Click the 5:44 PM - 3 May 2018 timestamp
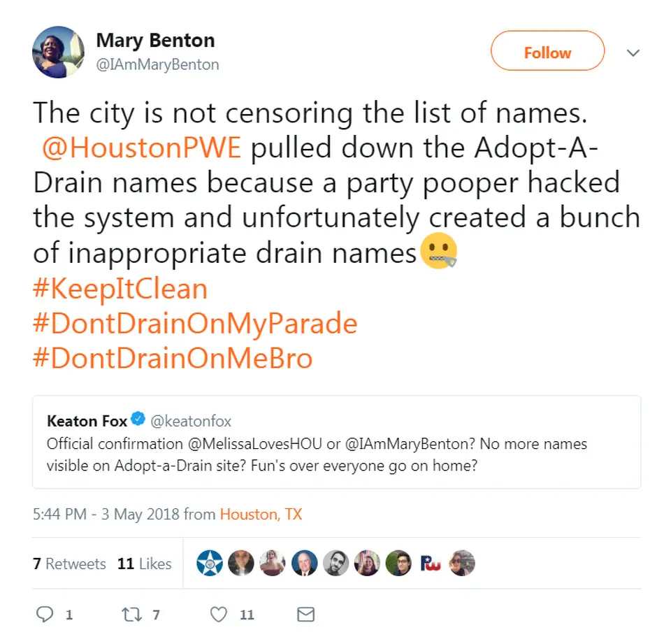 tap(106, 515)
